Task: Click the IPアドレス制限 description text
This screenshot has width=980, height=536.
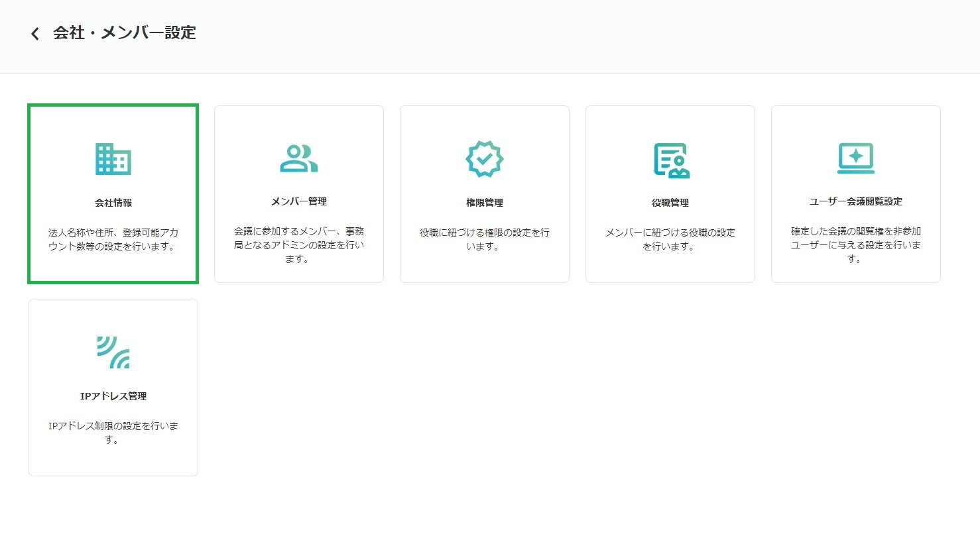Action: click(x=113, y=432)
